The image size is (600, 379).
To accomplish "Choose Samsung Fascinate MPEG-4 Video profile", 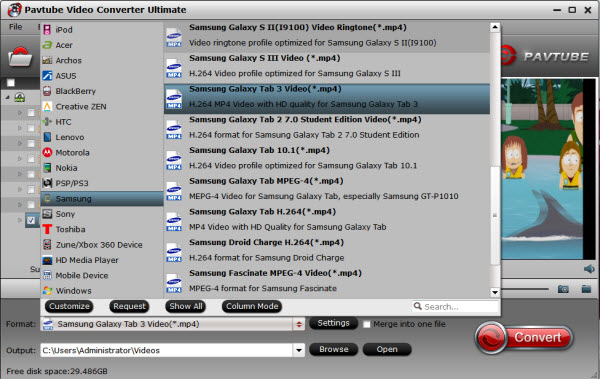I will pos(327,282).
